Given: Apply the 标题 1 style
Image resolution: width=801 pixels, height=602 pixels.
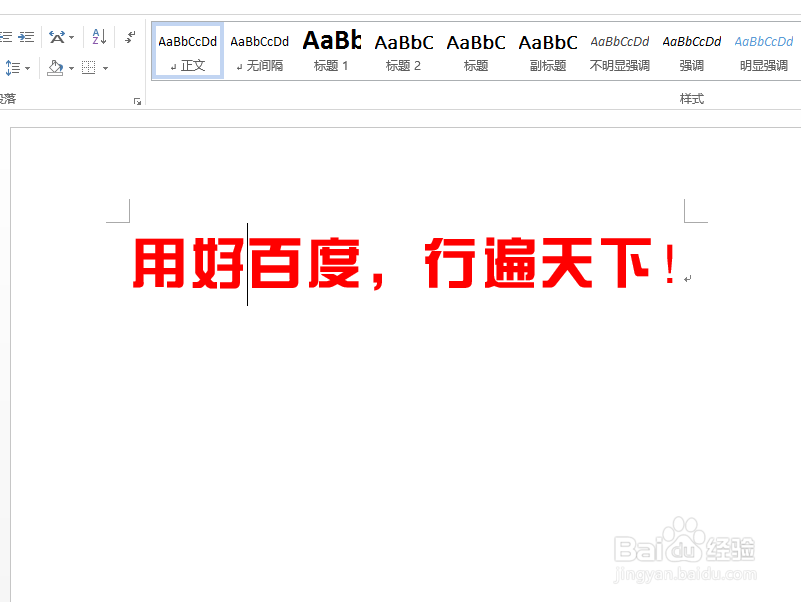Looking at the screenshot, I should click(332, 51).
